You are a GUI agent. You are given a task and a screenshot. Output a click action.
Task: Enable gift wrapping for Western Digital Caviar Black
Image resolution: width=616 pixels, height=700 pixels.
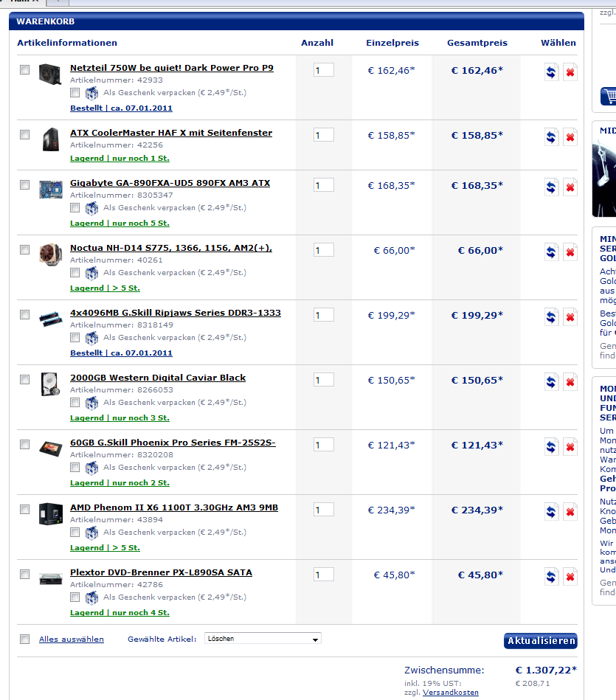pos(75,402)
